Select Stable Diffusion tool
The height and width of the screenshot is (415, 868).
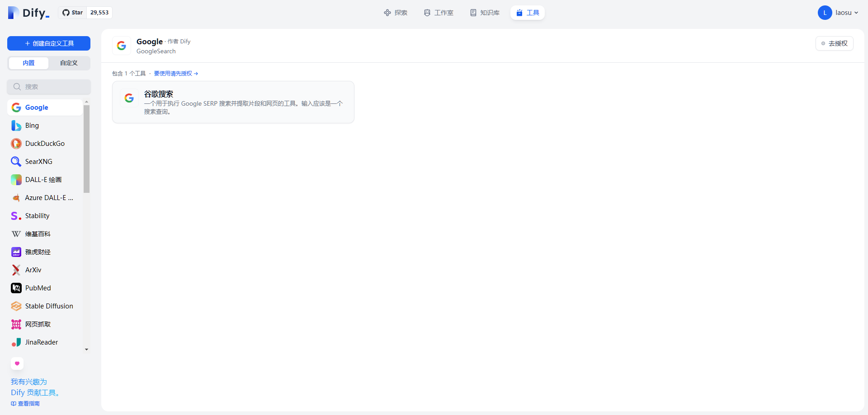[45, 306]
